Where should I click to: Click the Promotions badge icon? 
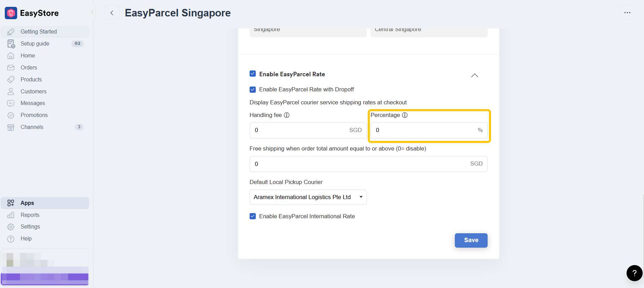click(11, 115)
